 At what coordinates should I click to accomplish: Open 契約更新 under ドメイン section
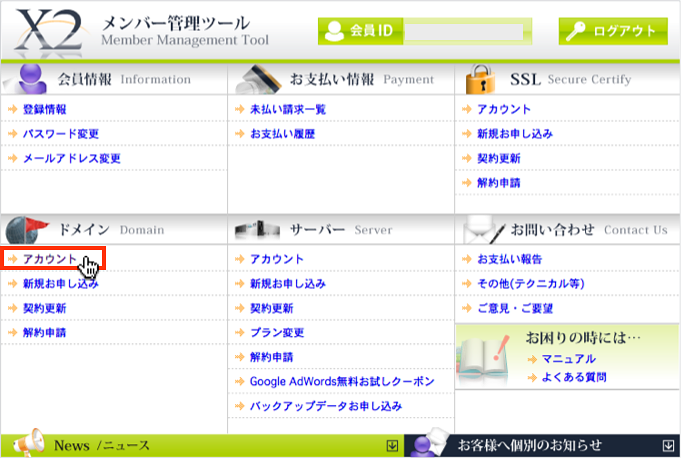click(x=44, y=308)
